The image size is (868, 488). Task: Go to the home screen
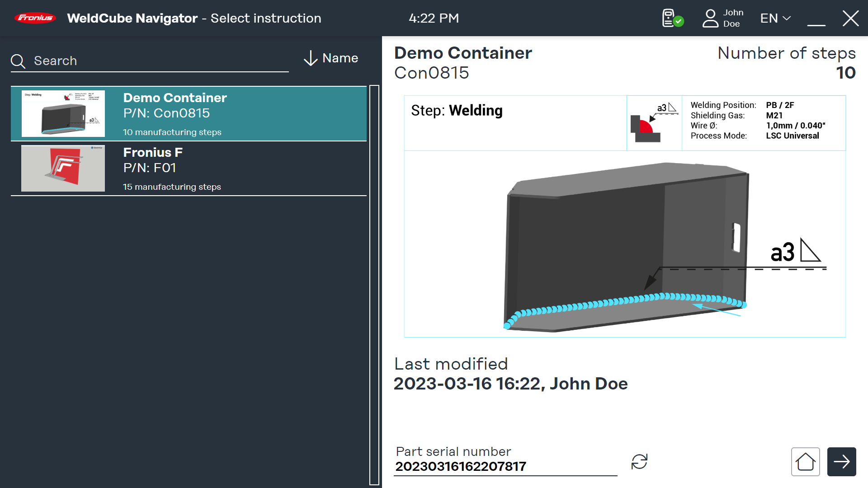click(805, 461)
